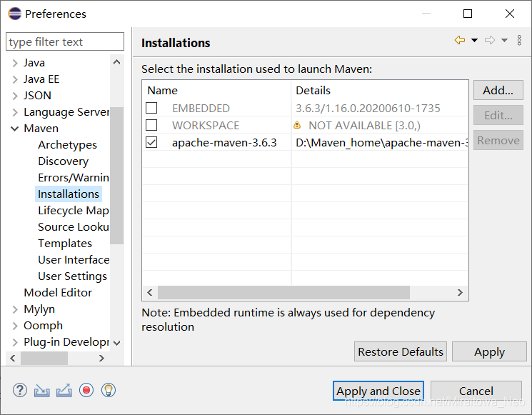Click the Add... button
The width and height of the screenshot is (532, 415).
pyautogui.click(x=498, y=90)
